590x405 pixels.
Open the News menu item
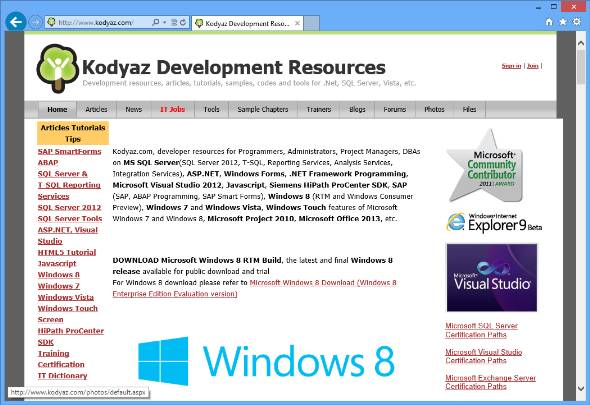click(134, 110)
